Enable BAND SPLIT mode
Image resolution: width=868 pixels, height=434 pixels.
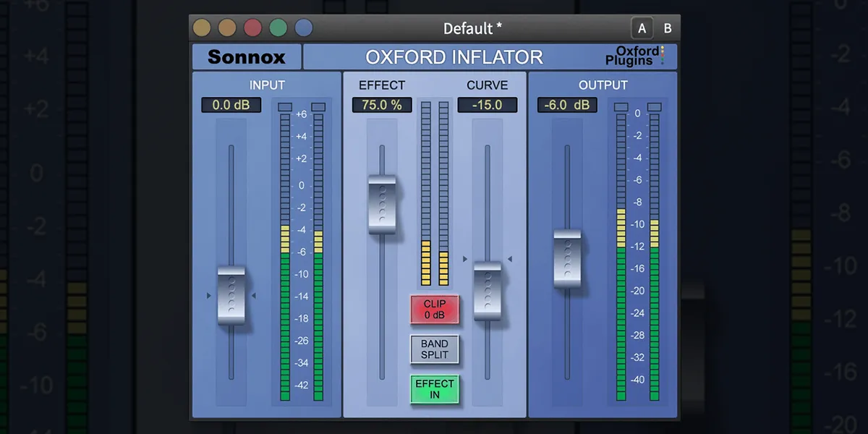pos(435,349)
